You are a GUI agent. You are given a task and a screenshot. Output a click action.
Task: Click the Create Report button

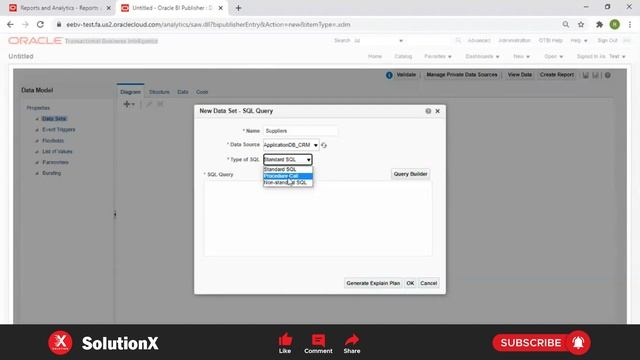coord(557,75)
